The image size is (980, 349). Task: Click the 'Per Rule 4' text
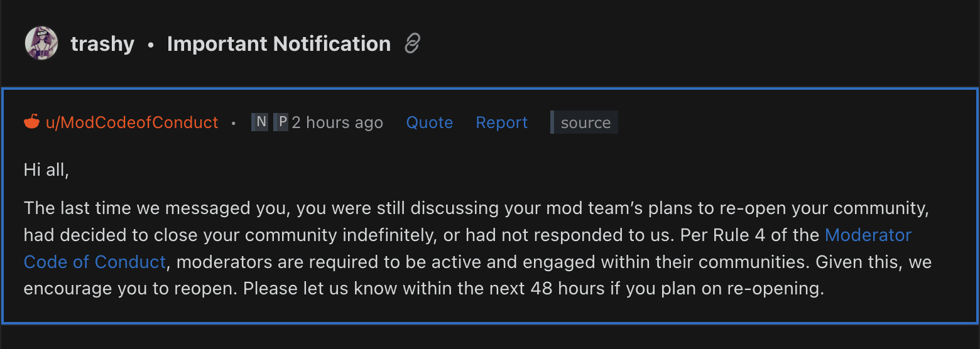coord(722,235)
